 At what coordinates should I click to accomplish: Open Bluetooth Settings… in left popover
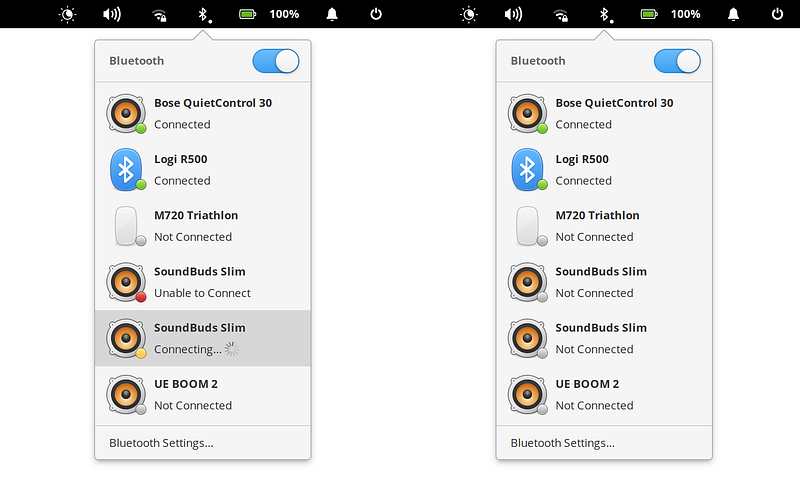click(x=203, y=443)
